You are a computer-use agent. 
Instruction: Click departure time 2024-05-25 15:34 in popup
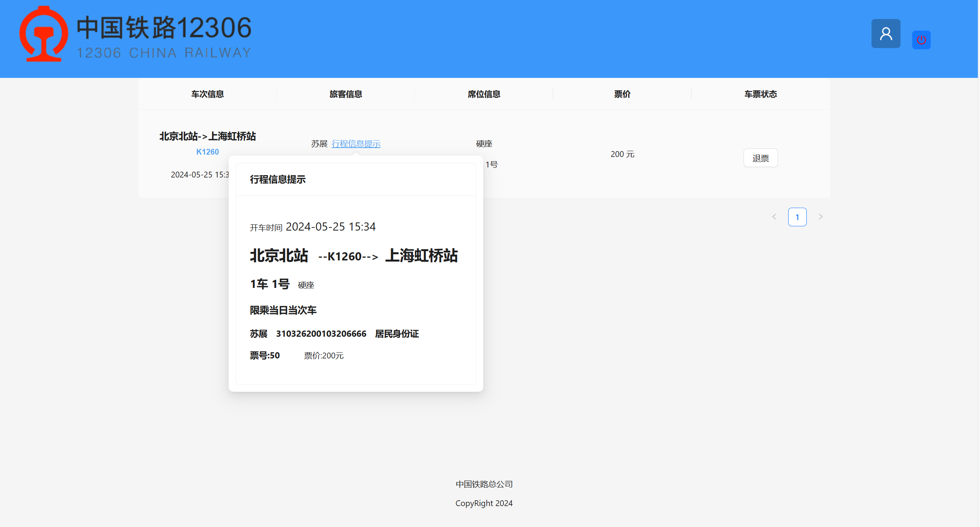pos(331,227)
